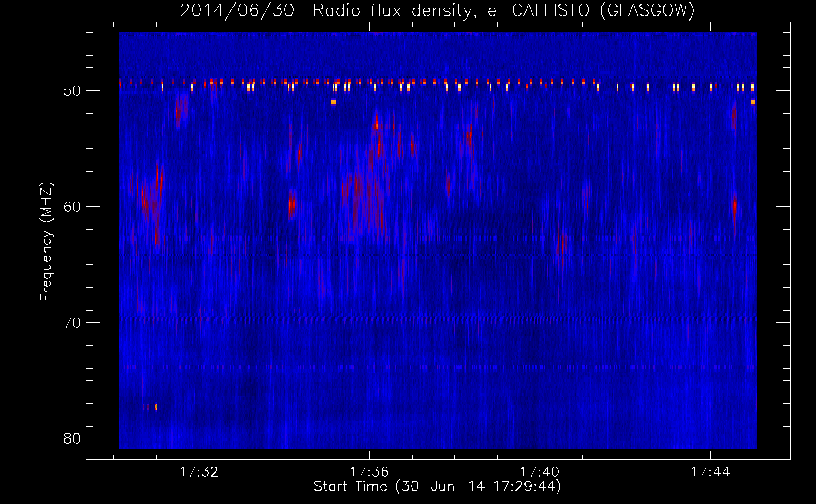
Task: Click the 17:44 time tick label
Action: pyautogui.click(x=711, y=472)
